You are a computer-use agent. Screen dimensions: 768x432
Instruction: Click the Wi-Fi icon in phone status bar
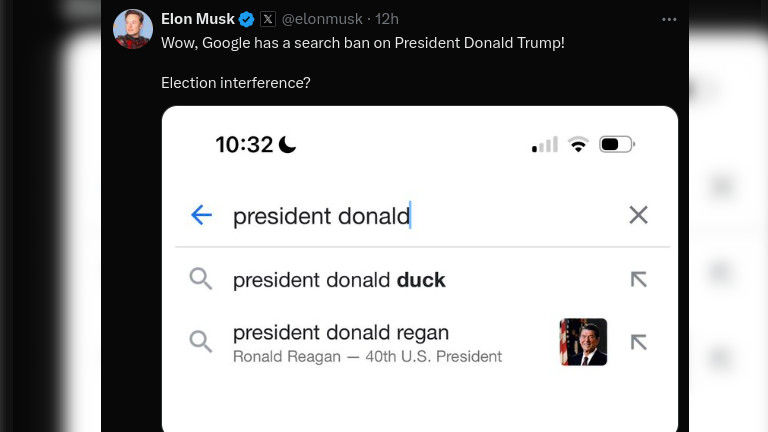coord(578,145)
